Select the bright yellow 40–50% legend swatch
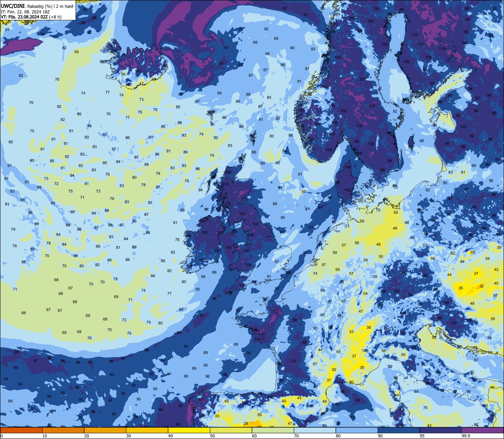 point(189,430)
